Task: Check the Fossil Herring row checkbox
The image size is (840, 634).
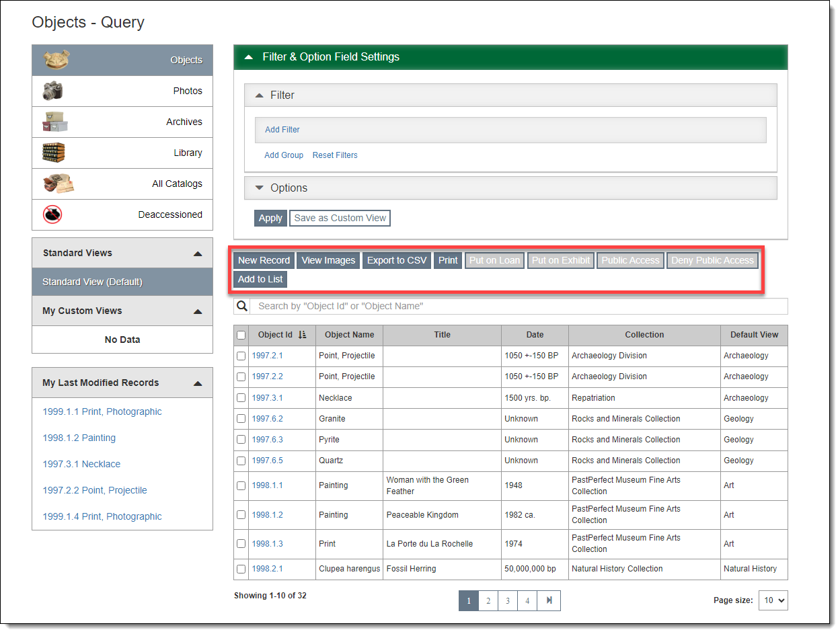Action: click(x=241, y=569)
